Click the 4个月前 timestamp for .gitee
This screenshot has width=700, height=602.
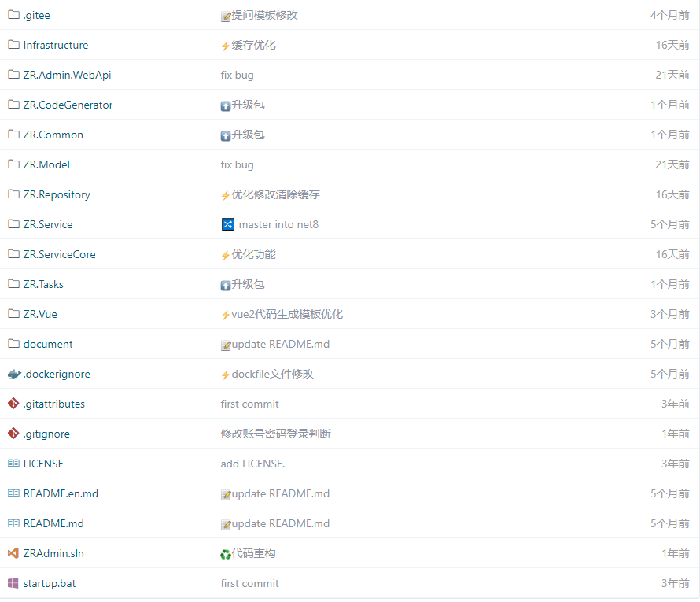coord(669,15)
